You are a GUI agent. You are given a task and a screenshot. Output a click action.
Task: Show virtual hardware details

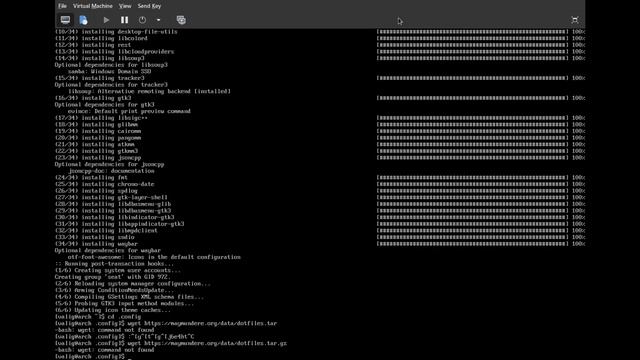click(83, 20)
